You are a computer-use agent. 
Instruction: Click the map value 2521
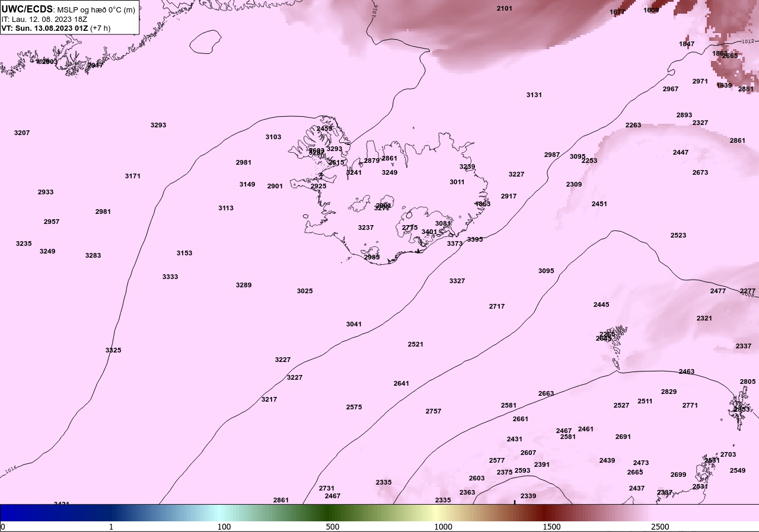pos(416,344)
